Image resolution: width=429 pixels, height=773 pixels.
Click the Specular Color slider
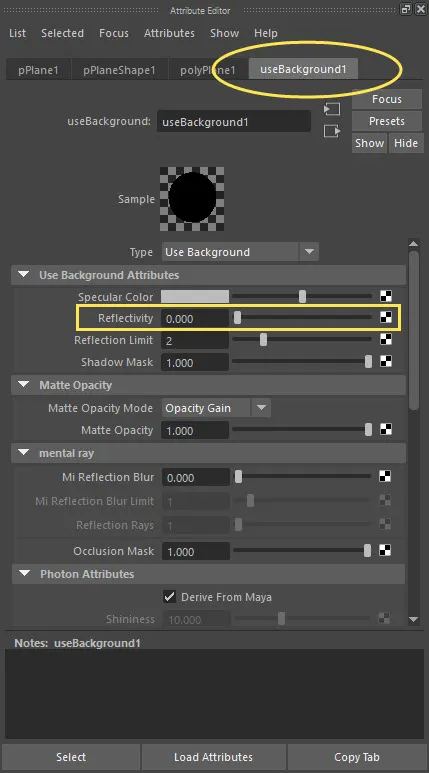[x=302, y=296]
